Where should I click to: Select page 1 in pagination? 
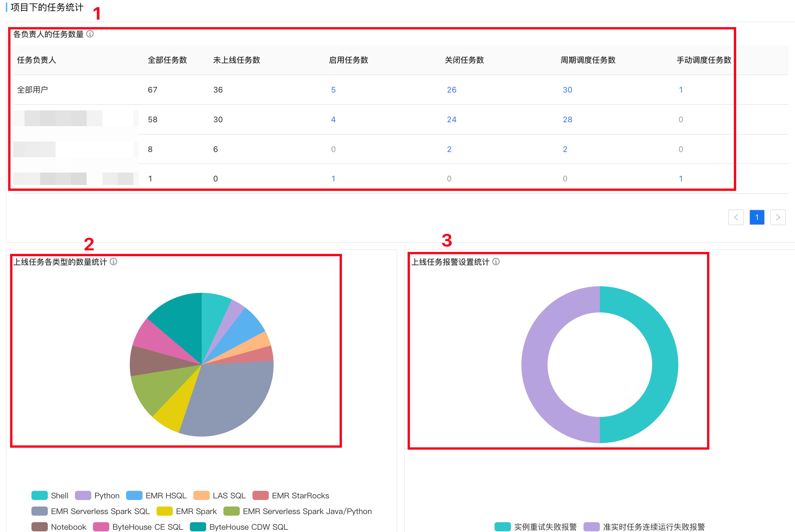pos(757,217)
